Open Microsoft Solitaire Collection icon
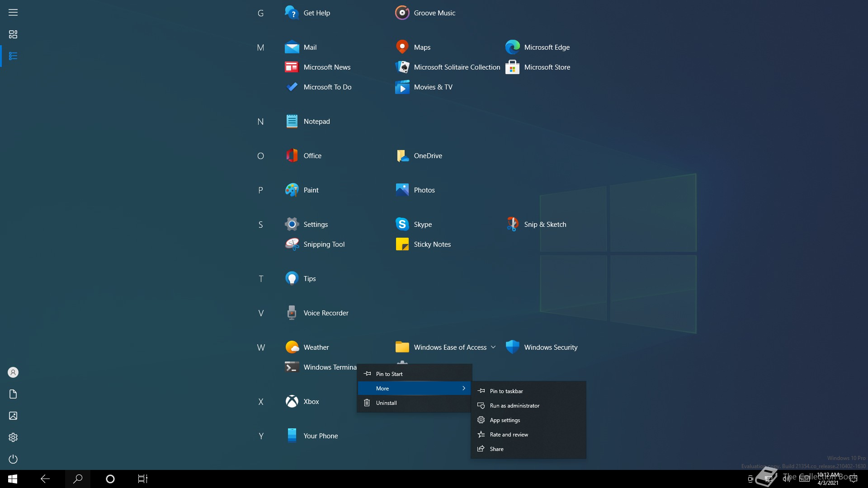868x488 pixels. pos(402,67)
